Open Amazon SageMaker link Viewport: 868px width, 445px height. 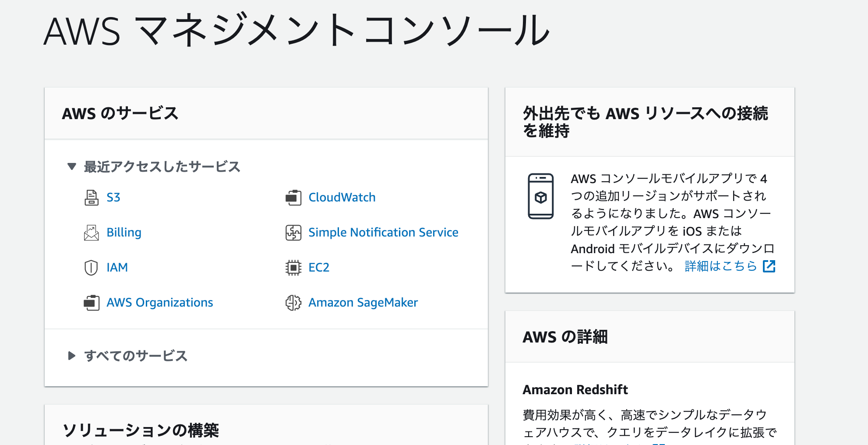[x=363, y=303]
